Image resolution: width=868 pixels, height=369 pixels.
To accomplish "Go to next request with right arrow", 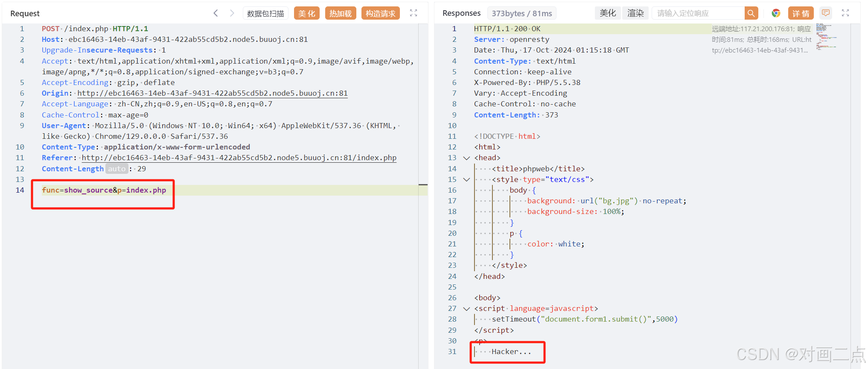I will point(232,13).
